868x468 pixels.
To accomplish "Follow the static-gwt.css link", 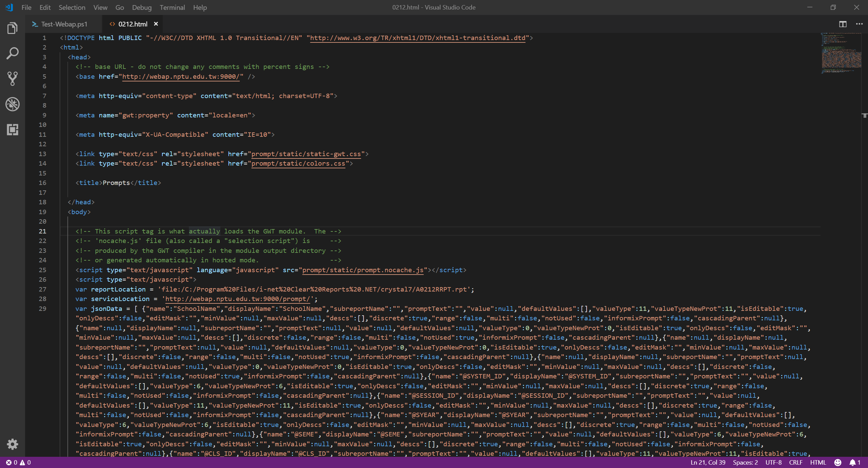I will tap(306, 154).
